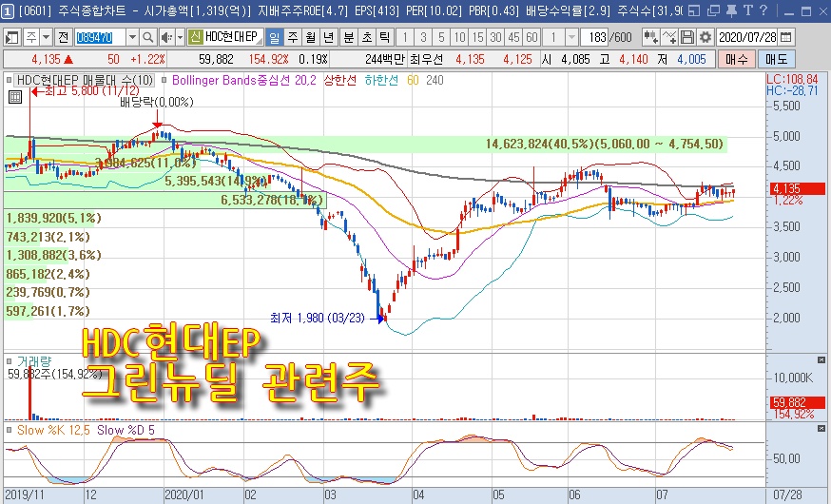Click the 2020/07/28 date field

click(747, 37)
